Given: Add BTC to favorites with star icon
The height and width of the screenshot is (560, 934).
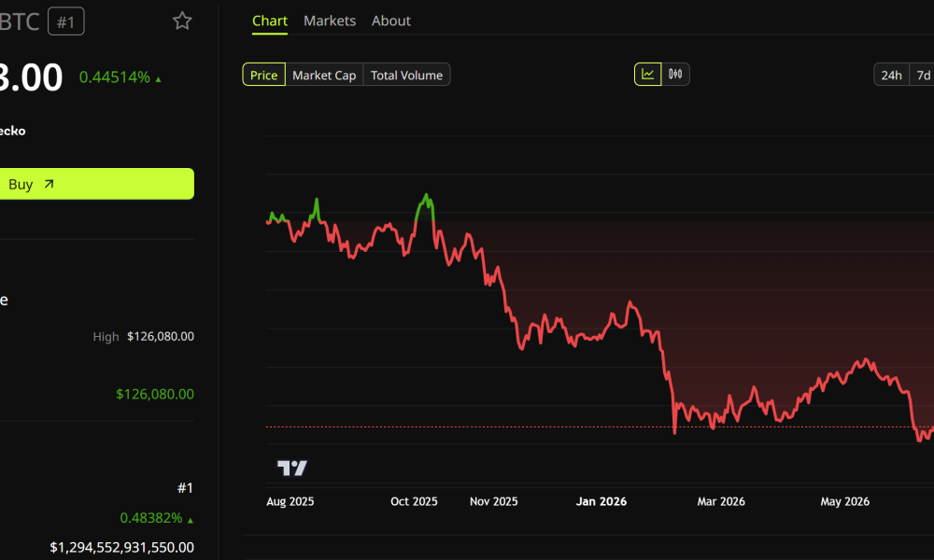Looking at the screenshot, I should pos(182,21).
